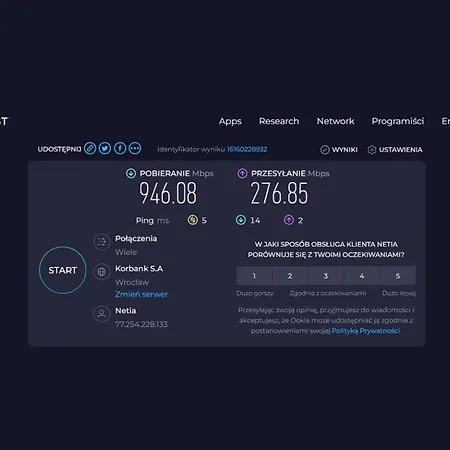The image size is (450, 450).
Task: Choose rating 5 Dużo lepiej
Action: (398, 276)
